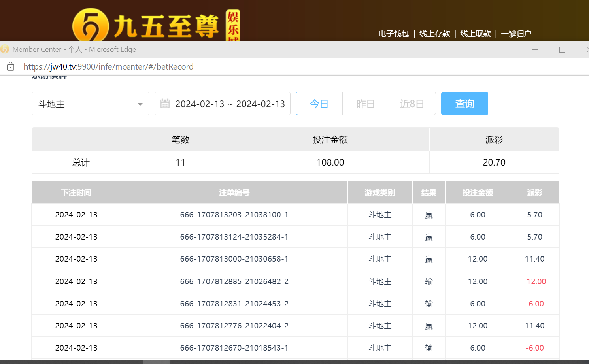Click the site lock icon in address bar
This screenshot has width=589, height=364.
point(11,66)
